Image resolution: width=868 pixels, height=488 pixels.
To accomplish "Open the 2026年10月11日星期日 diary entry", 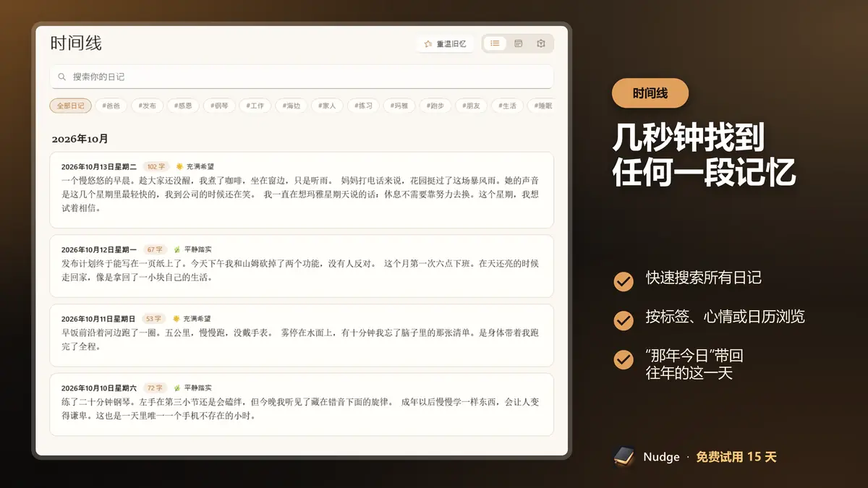I will [302, 335].
